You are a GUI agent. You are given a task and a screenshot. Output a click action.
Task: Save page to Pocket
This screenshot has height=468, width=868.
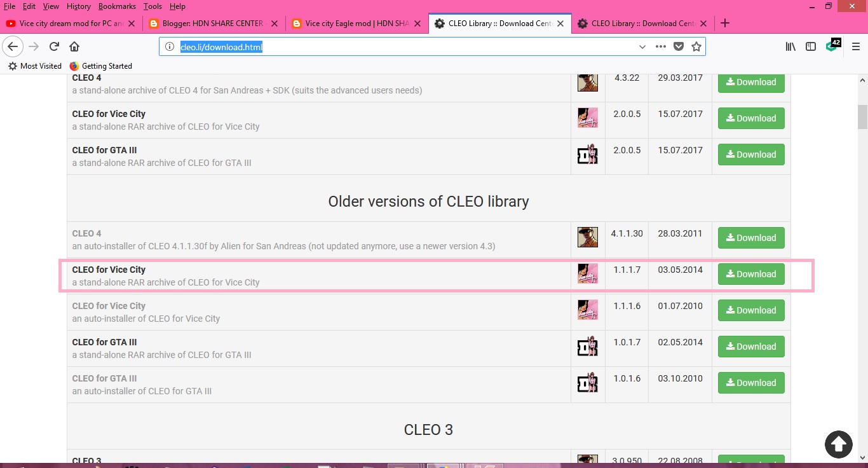click(679, 46)
